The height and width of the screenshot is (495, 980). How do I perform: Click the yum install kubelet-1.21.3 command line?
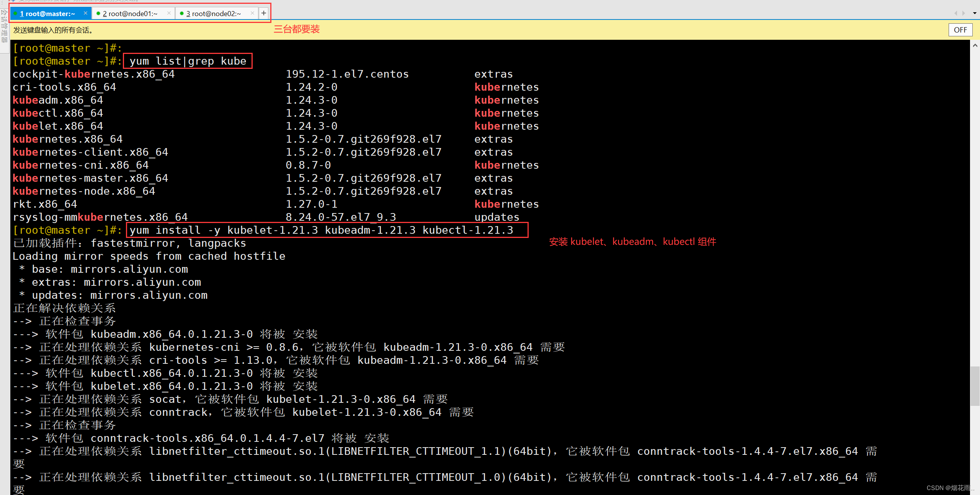click(x=321, y=230)
